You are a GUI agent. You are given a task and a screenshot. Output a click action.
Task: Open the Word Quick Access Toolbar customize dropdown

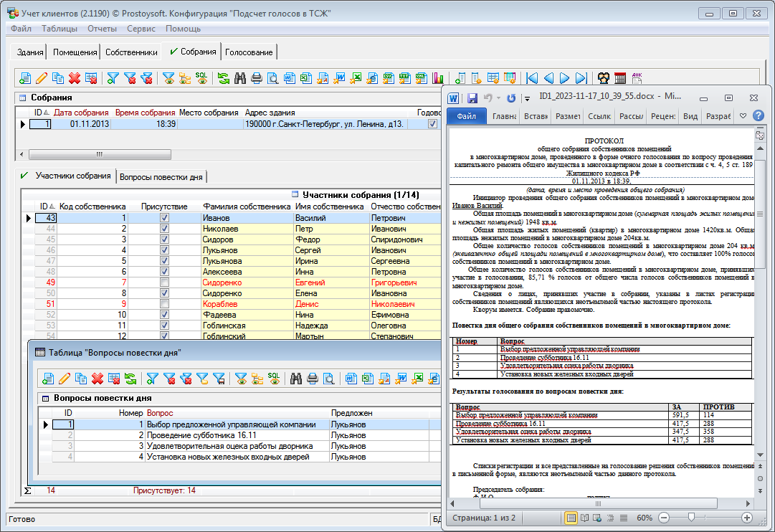click(527, 98)
